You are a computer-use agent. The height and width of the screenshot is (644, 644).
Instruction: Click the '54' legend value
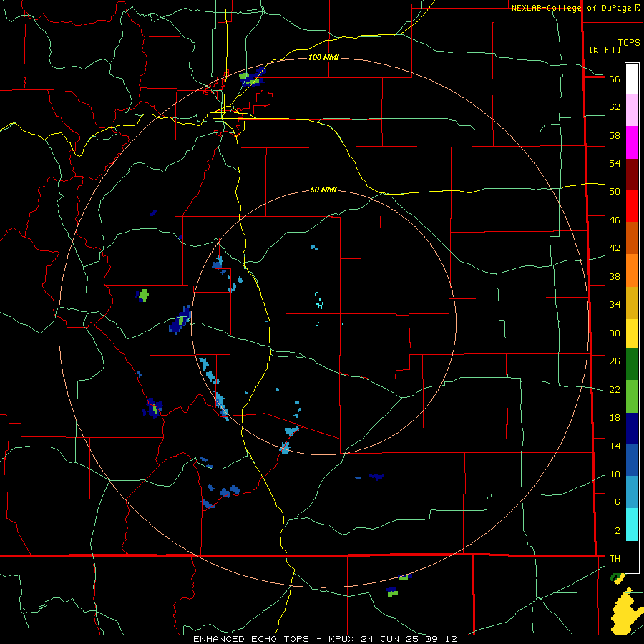click(x=615, y=163)
